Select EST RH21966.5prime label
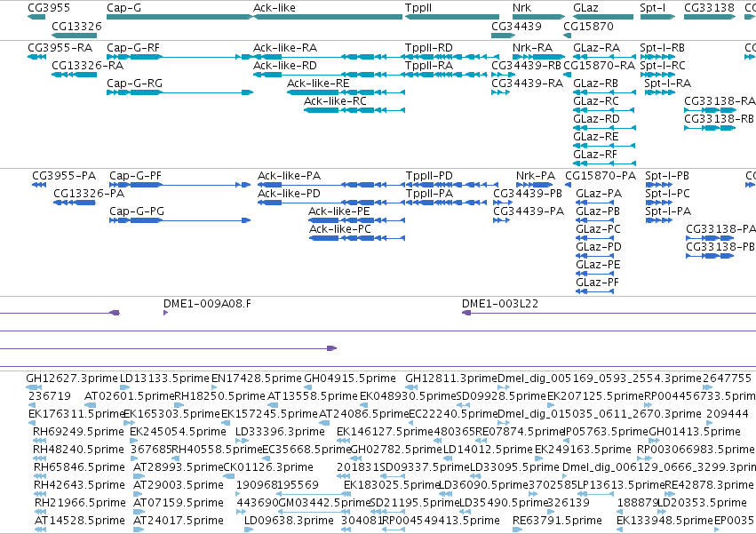This screenshot has height=534, width=756. (x=80, y=503)
